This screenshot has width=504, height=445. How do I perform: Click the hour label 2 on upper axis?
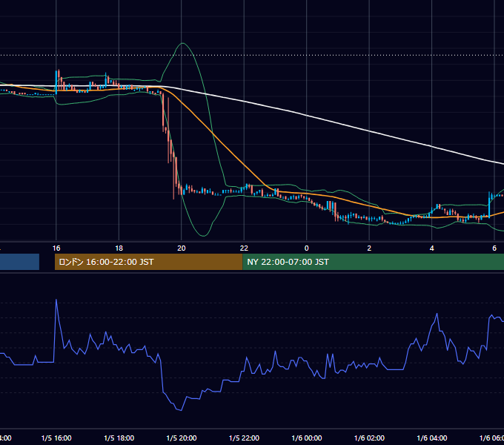tap(369, 248)
